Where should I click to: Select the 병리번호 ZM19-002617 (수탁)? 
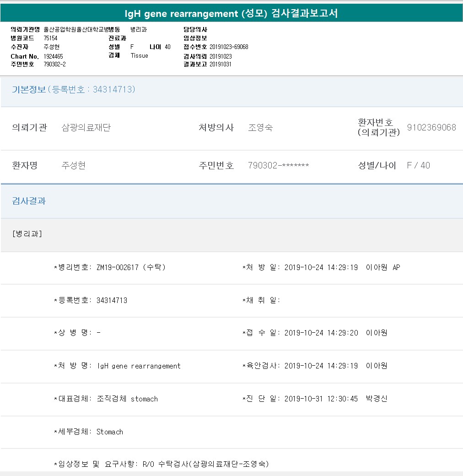point(131,267)
